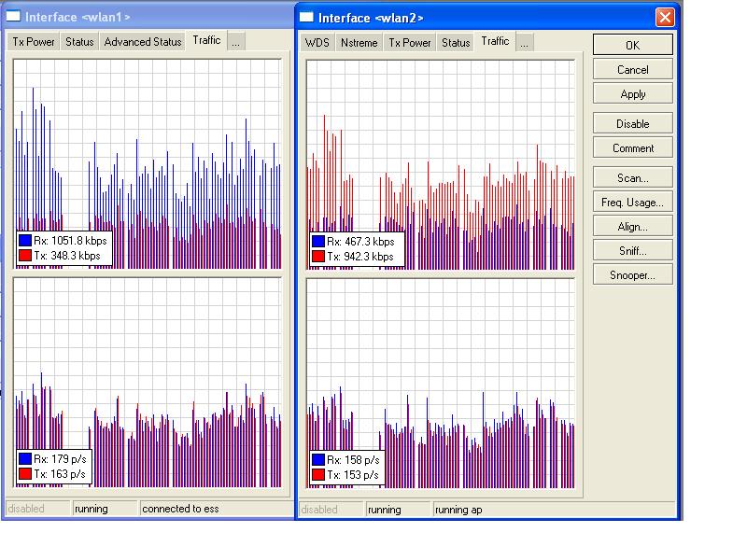The image size is (747, 560).
Task: Click red Tx swatch beside 163 p/s
Action: click(x=25, y=474)
